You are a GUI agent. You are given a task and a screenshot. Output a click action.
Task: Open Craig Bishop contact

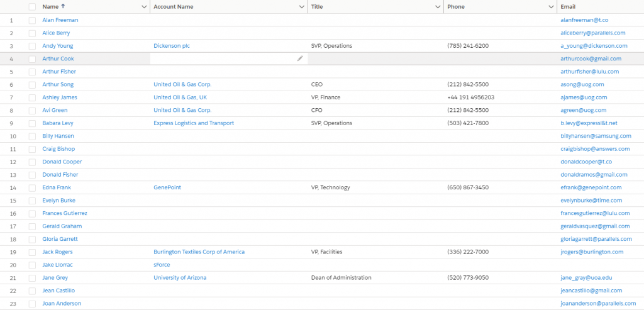(58, 149)
